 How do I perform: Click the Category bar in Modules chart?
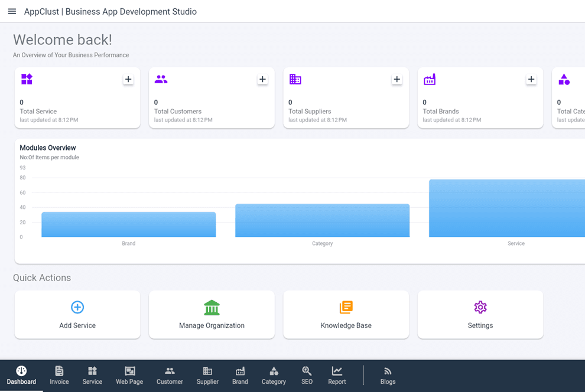[323, 220]
